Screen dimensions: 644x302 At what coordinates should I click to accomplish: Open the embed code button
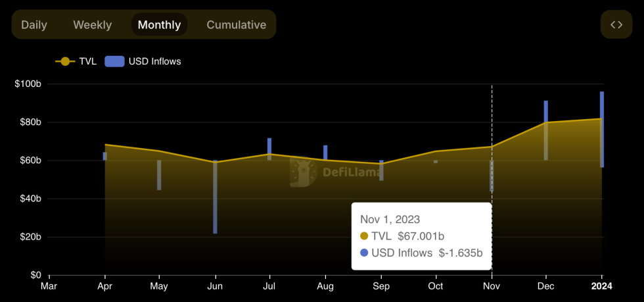pos(616,25)
